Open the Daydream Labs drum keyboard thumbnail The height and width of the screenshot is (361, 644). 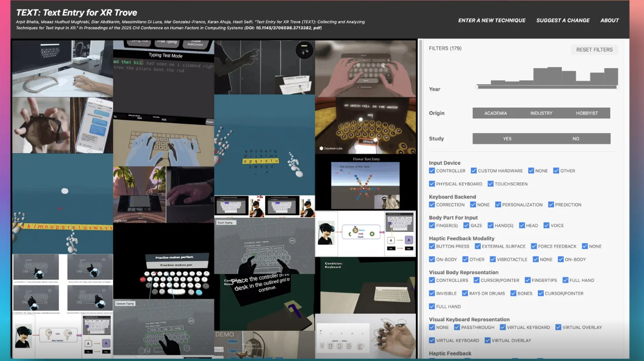click(x=366, y=126)
